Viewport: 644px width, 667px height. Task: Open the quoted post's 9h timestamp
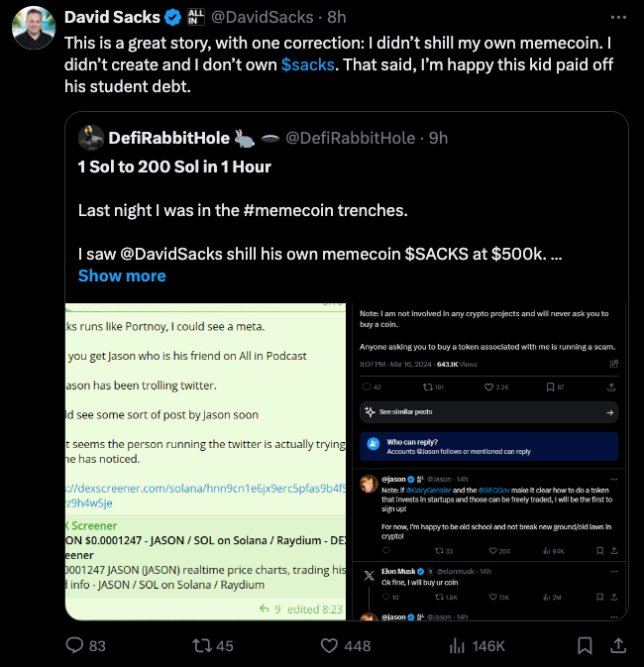[438, 138]
